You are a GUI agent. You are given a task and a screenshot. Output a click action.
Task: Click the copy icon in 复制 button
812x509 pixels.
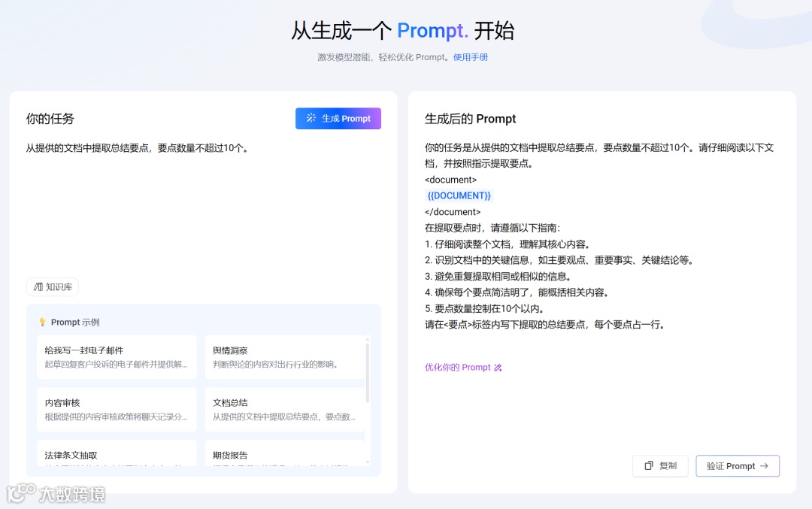(x=648, y=466)
